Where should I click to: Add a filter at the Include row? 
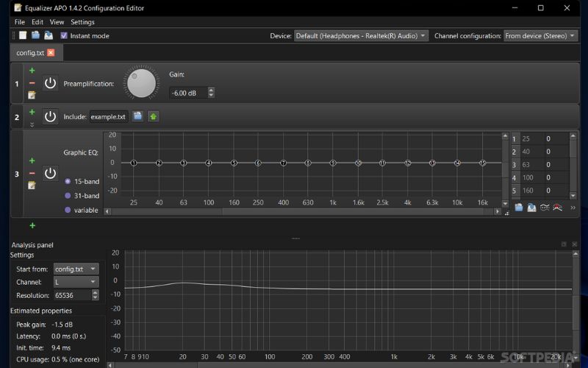[x=32, y=112]
